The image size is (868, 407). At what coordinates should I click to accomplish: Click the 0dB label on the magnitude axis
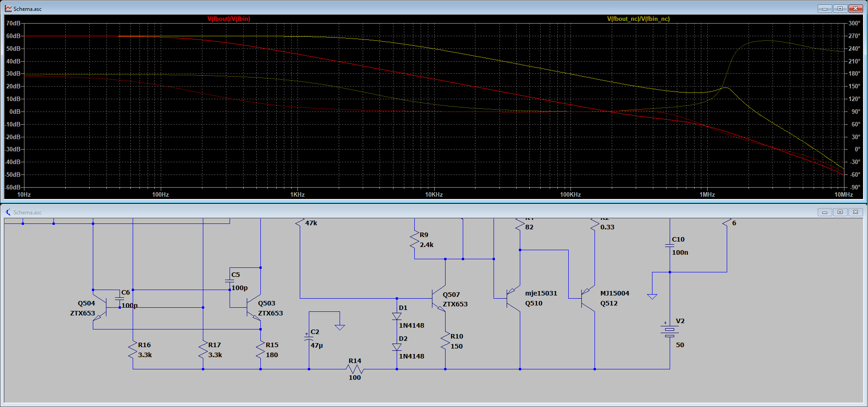(15, 111)
